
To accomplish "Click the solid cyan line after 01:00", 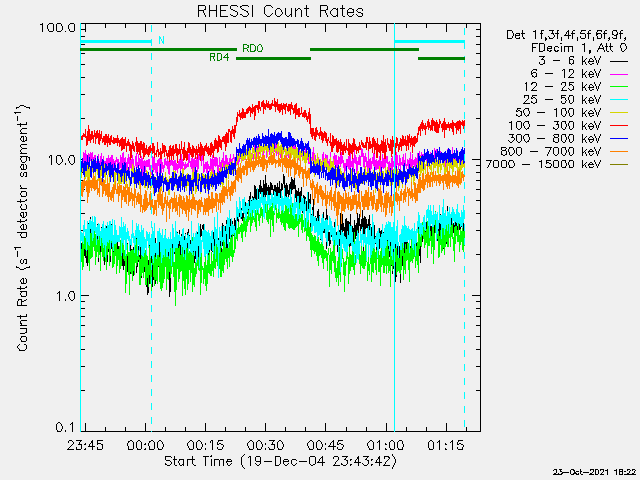I will click(x=394, y=227).
